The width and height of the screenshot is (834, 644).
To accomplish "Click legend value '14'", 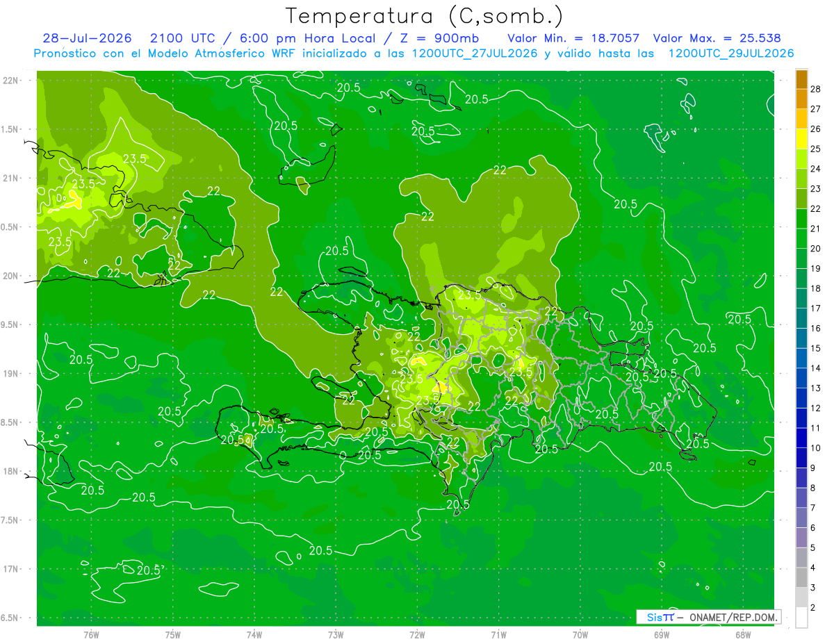I will point(815,368).
